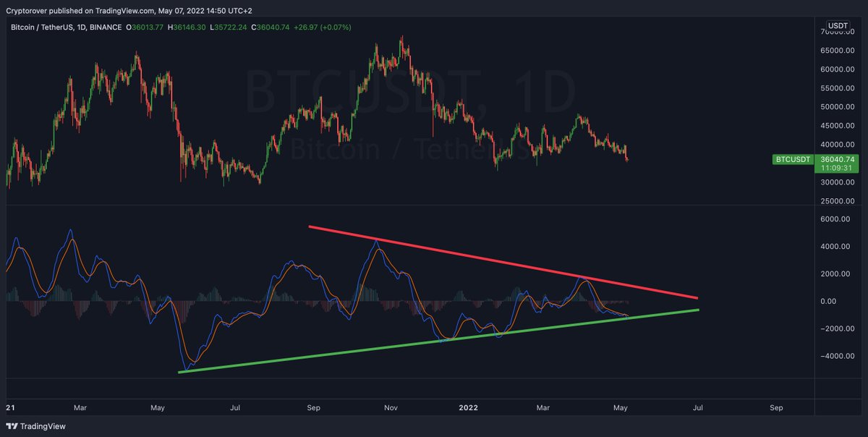
Task: Click the high value H36146.30
Action: coord(187,27)
